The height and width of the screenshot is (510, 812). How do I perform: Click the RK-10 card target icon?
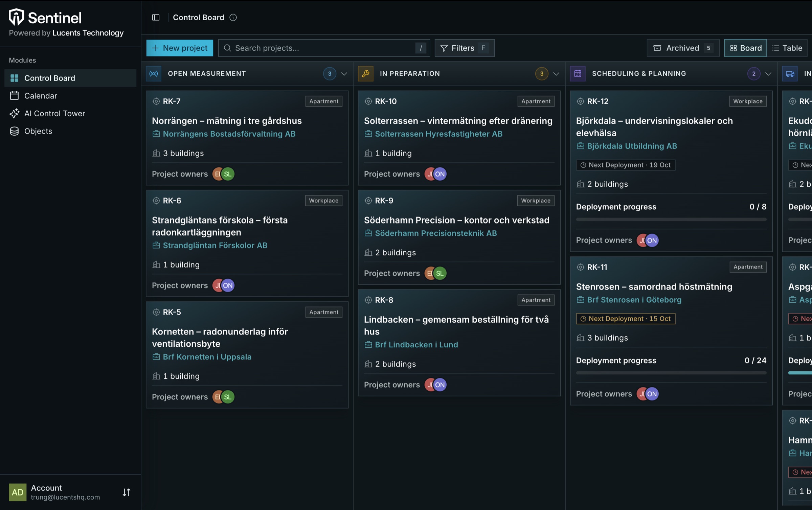click(x=368, y=101)
